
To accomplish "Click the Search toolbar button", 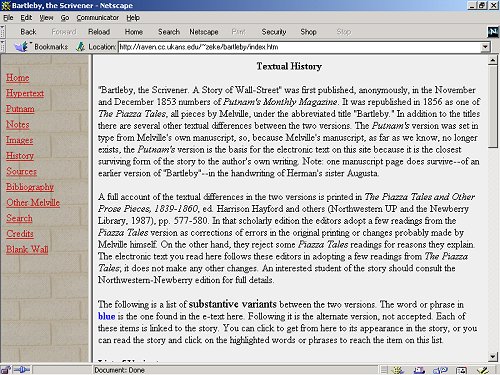I will [x=169, y=32].
